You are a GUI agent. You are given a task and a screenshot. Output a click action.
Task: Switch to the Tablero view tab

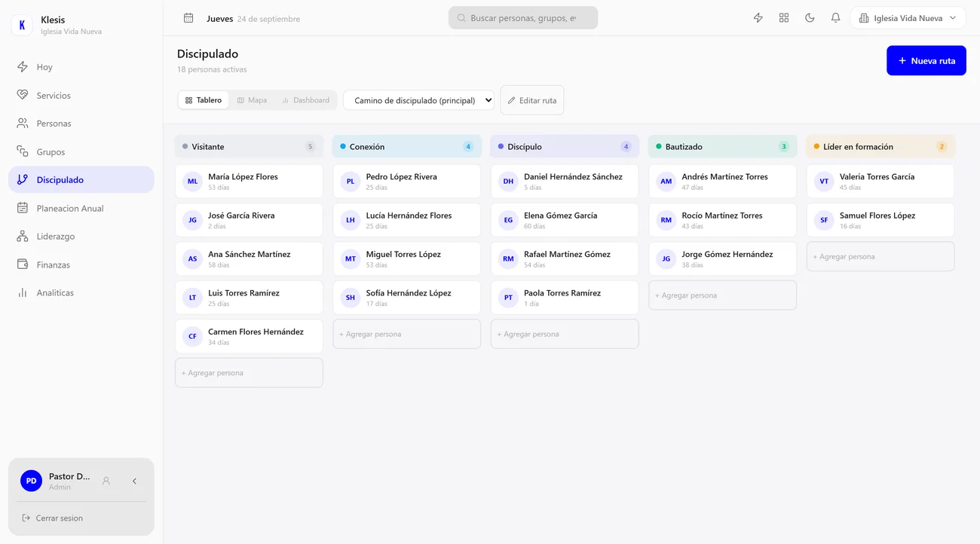(204, 100)
